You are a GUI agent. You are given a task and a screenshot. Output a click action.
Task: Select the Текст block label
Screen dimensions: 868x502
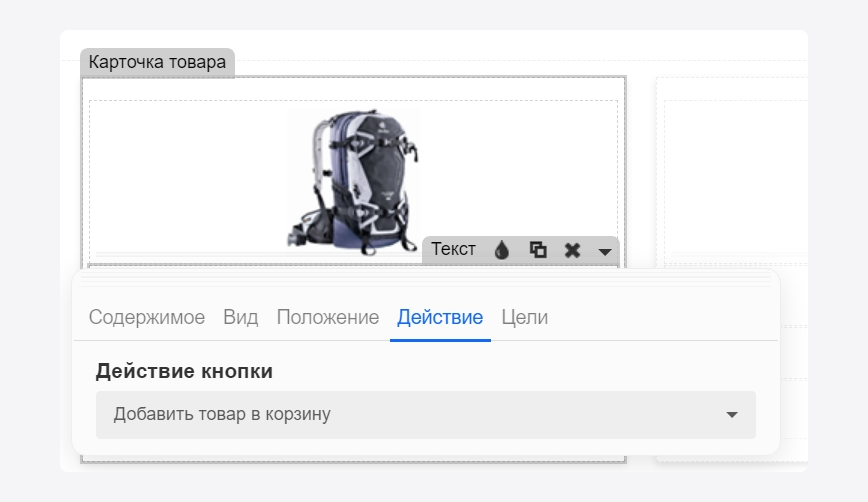pyautogui.click(x=453, y=250)
